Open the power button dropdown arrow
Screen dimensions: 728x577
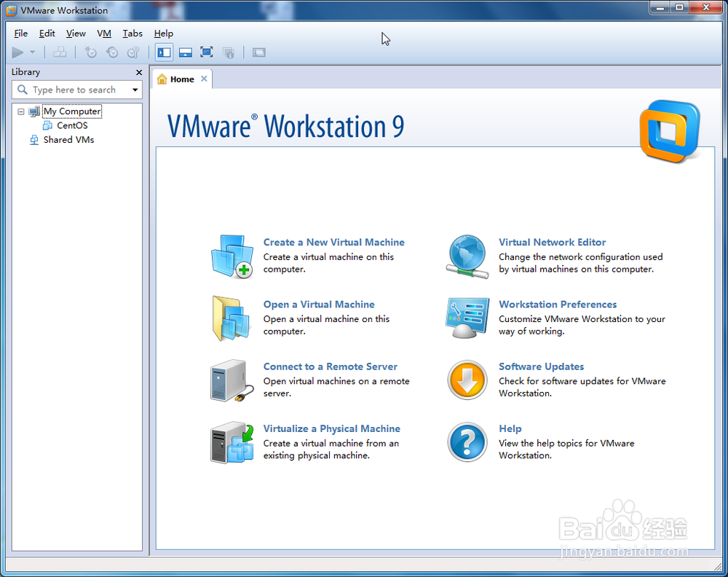point(32,52)
